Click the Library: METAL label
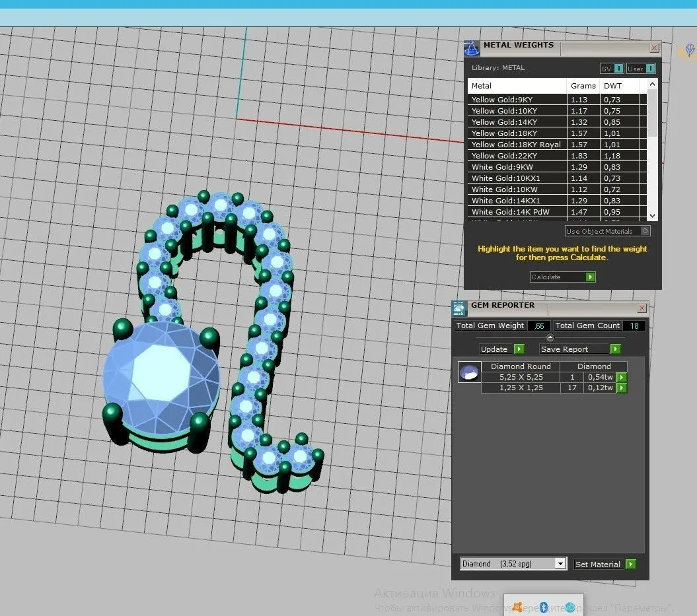 [498, 67]
